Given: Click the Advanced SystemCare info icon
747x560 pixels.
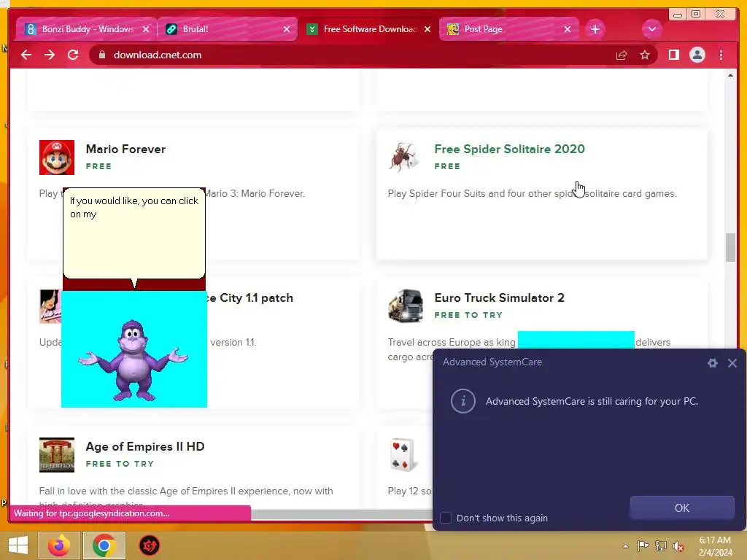Looking at the screenshot, I should [x=463, y=401].
